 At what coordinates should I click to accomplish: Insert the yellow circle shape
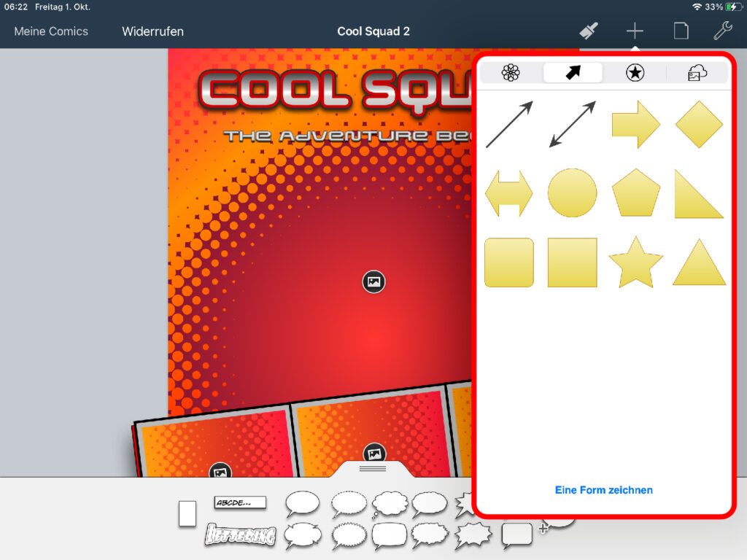point(572,193)
